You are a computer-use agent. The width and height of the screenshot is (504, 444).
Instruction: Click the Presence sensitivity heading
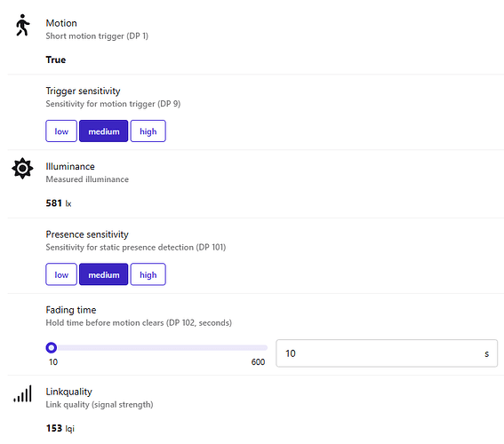[87, 234]
